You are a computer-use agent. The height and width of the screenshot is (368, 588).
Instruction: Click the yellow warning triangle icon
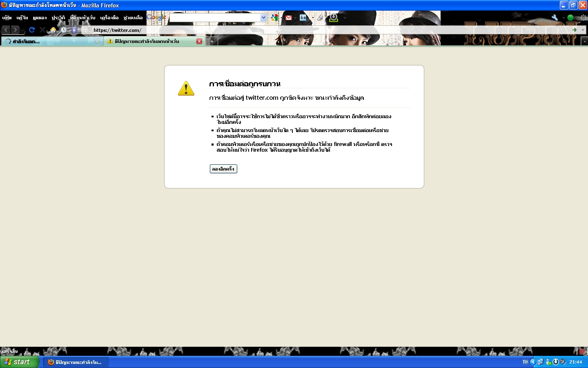point(186,88)
